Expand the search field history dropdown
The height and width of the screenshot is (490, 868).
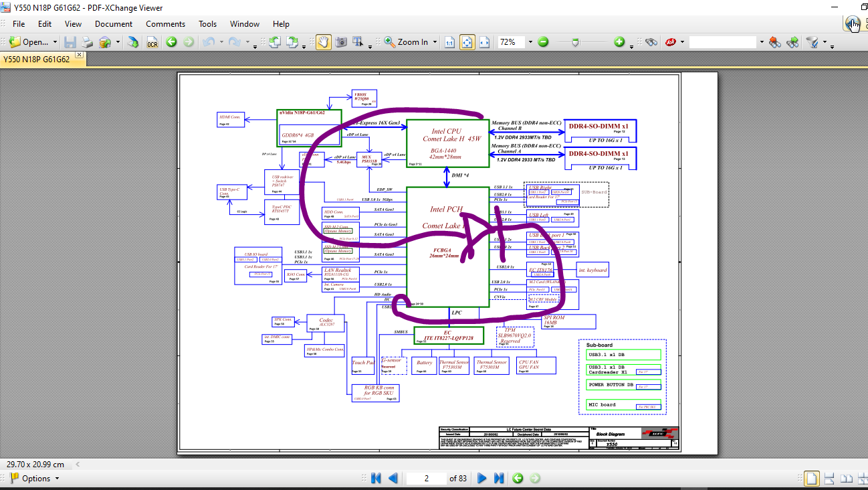coord(761,42)
